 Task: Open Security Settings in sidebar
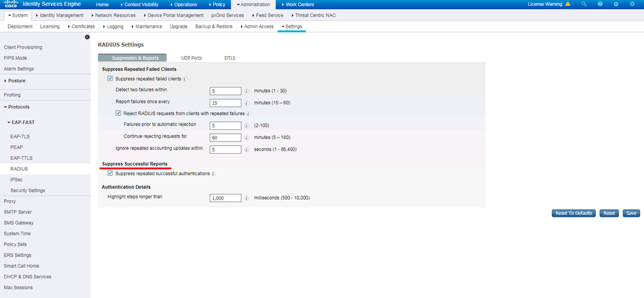(28, 191)
